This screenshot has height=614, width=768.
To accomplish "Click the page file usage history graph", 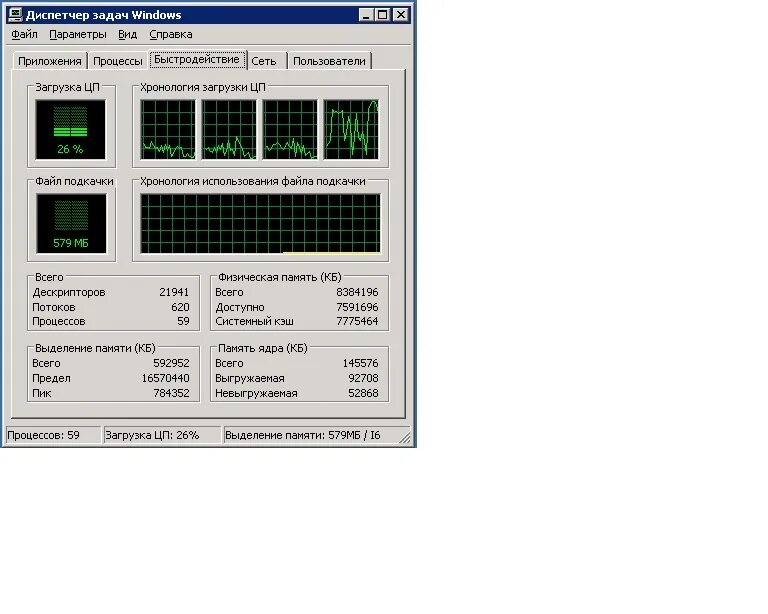I will click(260, 224).
